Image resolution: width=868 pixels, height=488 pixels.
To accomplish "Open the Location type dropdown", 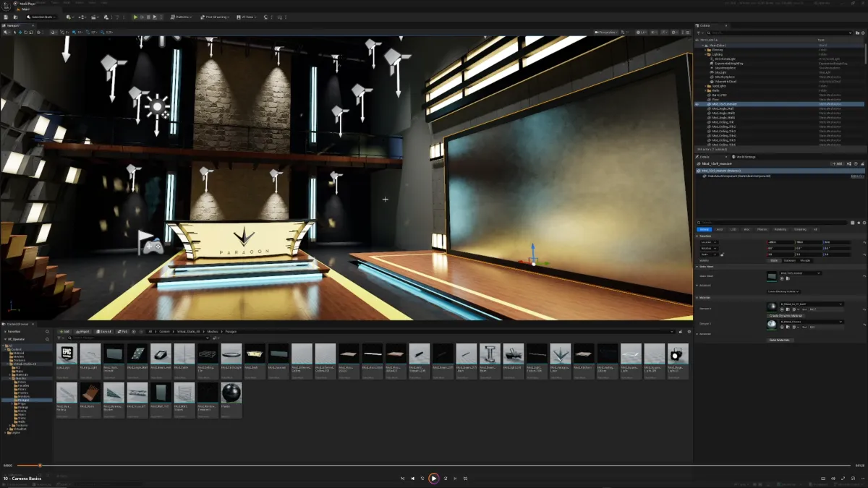I will click(709, 242).
